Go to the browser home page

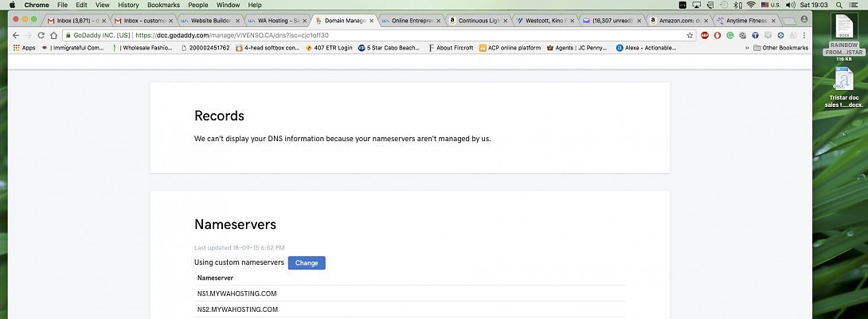click(53, 35)
